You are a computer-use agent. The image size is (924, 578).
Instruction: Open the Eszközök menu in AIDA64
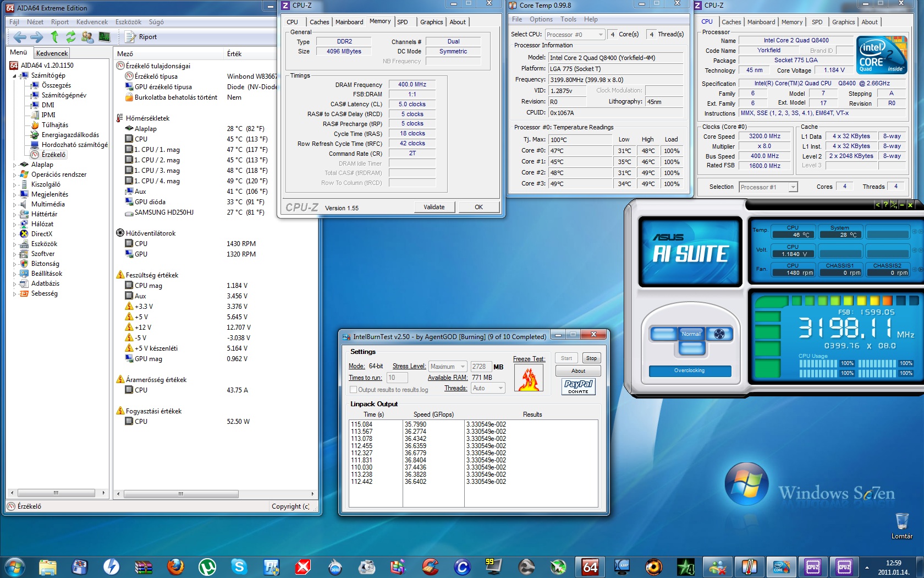tap(128, 22)
